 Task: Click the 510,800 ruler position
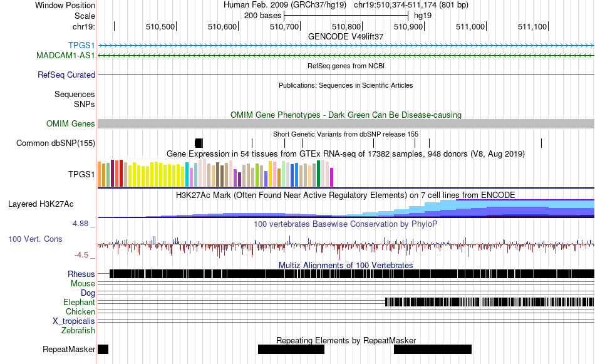(x=346, y=26)
